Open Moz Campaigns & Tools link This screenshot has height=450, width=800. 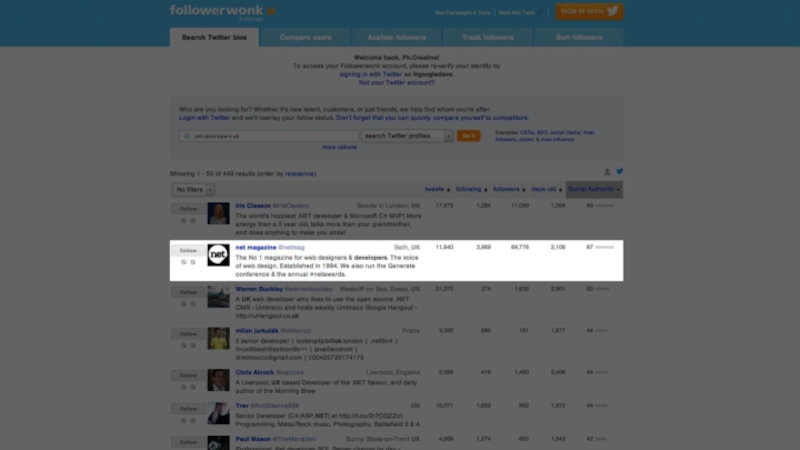tap(462, 13)
